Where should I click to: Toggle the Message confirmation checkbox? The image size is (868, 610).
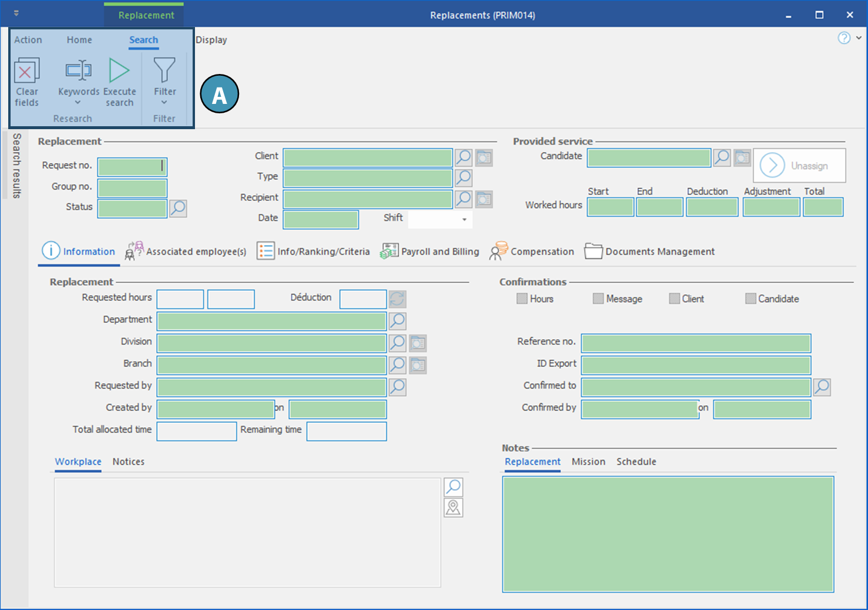(x=598, y=299)
